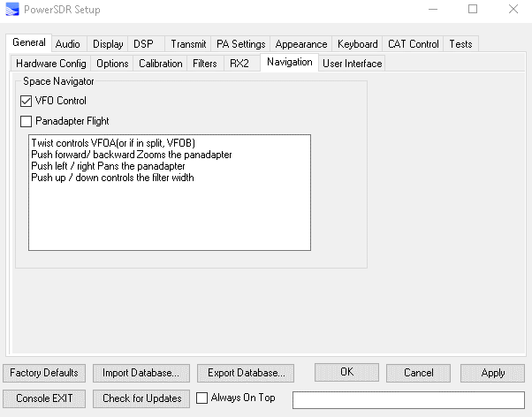Click the Console EXIT button
Image resolution: width=532 pixels, height=417 pixels.
44,398
